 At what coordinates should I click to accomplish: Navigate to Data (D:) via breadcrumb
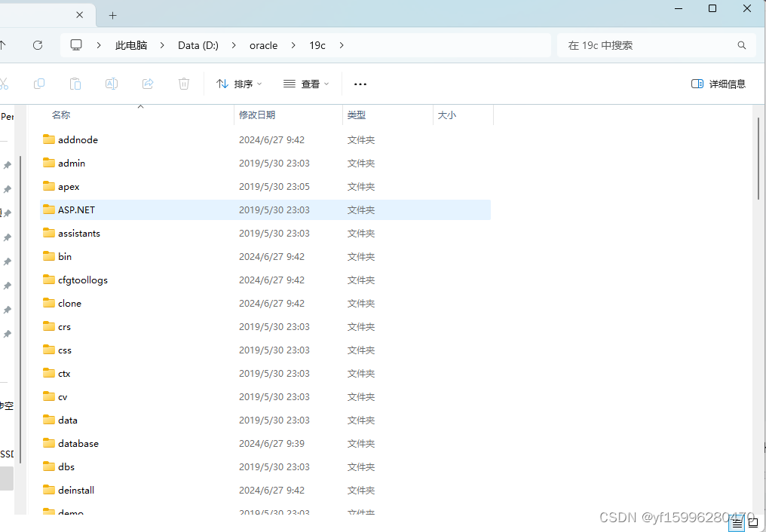tap(198, 45)
